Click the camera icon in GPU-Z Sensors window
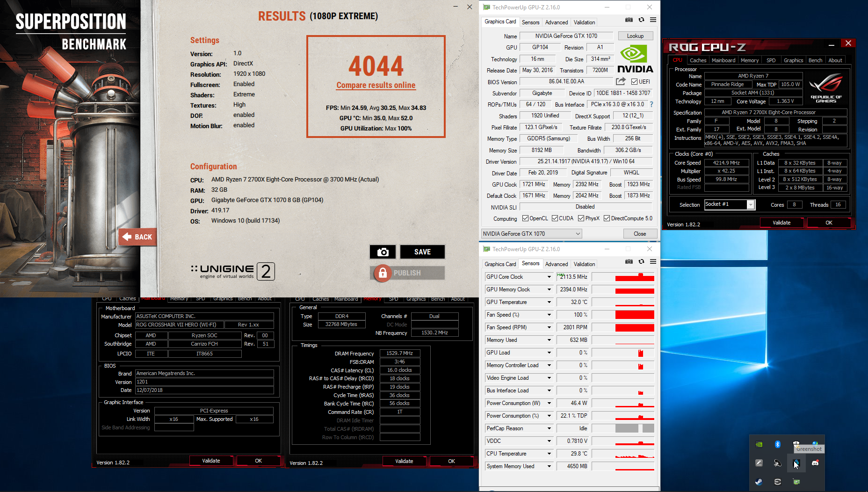 (629, 261)
